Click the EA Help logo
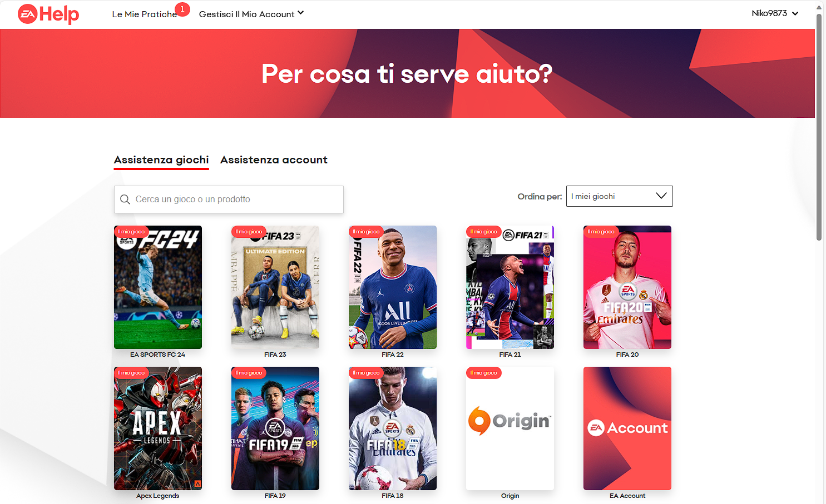 click(x=48, y=14)
